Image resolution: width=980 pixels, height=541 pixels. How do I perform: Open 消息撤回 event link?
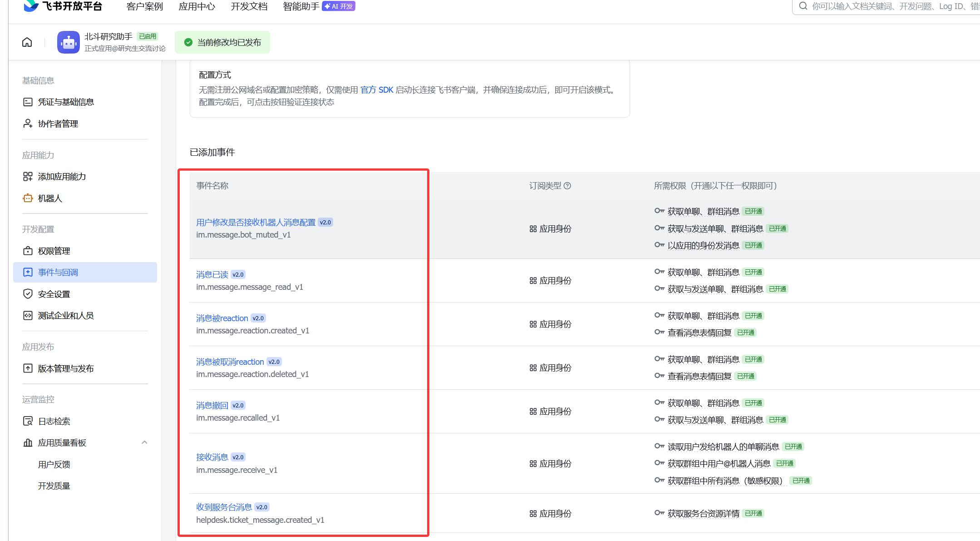(x=212, y=405)
